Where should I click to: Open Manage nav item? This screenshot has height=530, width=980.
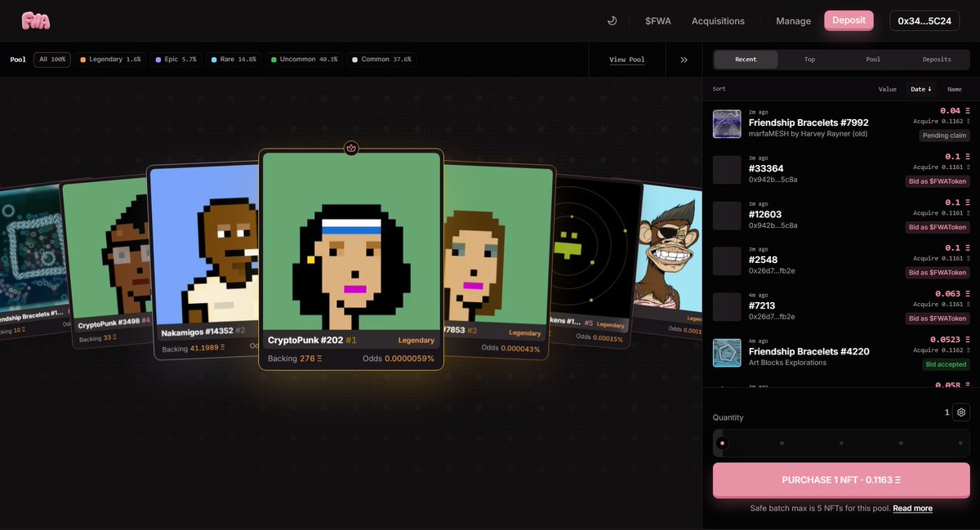pyautogui.click(x=793, y=21)
